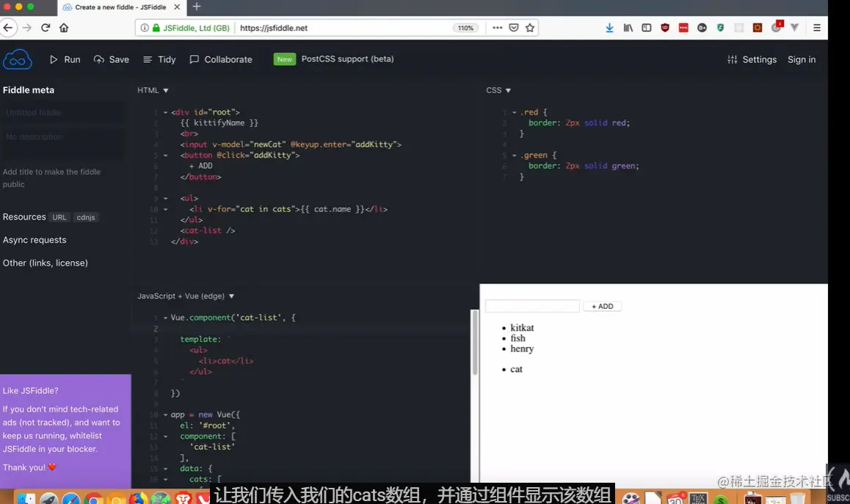The height and width of the screenshot is (504, 850).
Task: Bookmark this page with star
Action: (x=530, y=28)
